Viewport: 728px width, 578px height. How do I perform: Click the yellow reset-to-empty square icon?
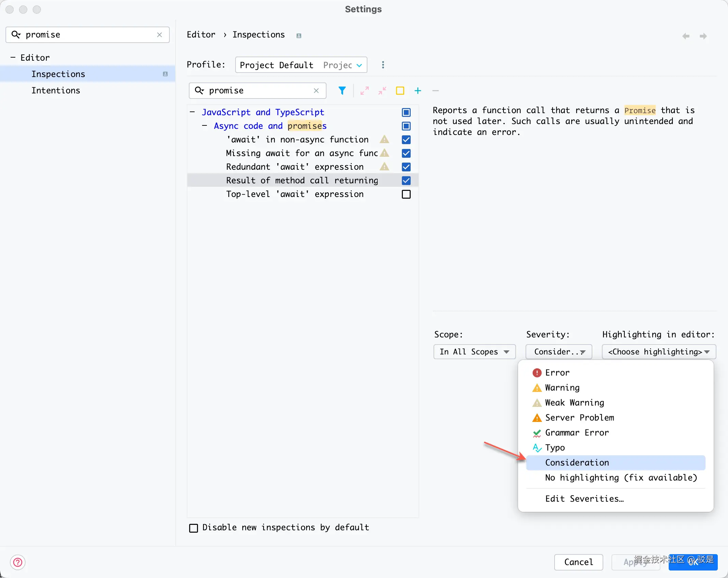click(x=400, y=91)
